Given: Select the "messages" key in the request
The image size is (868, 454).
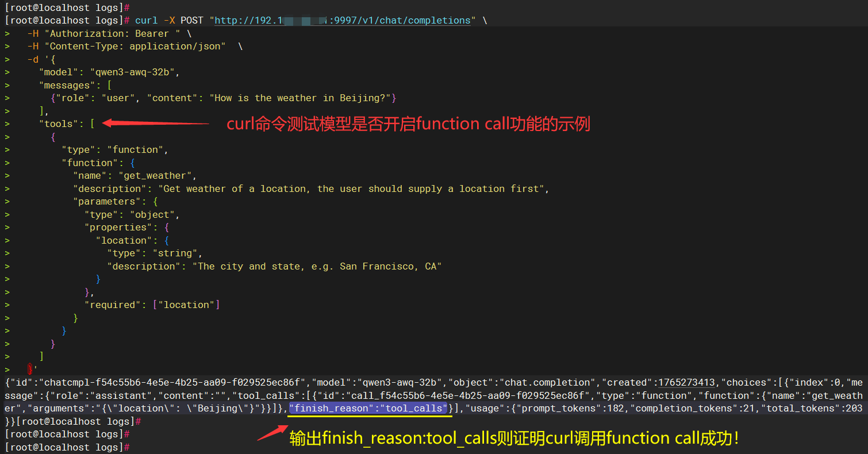Looking at the screenshot, I should (67, 86).
